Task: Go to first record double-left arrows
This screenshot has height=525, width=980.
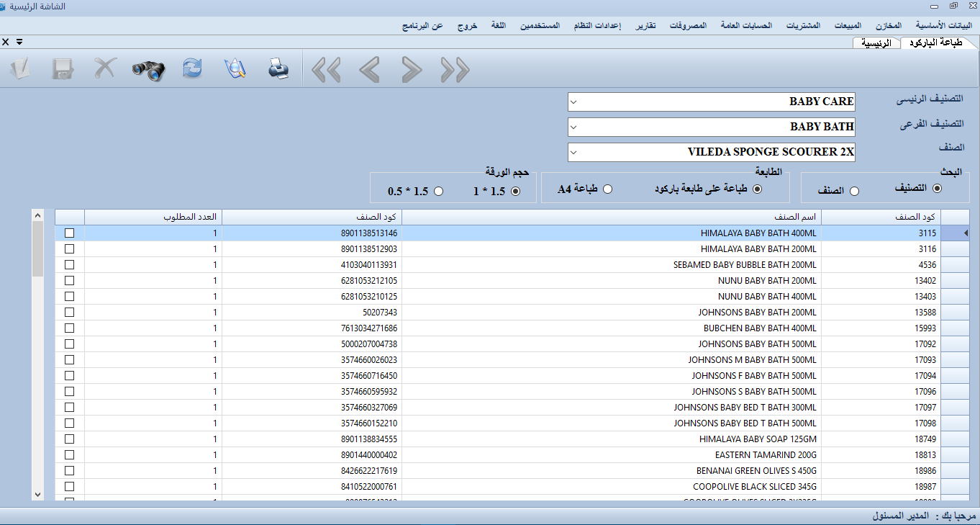Action: pyautogui.click(x=326, y=70)
